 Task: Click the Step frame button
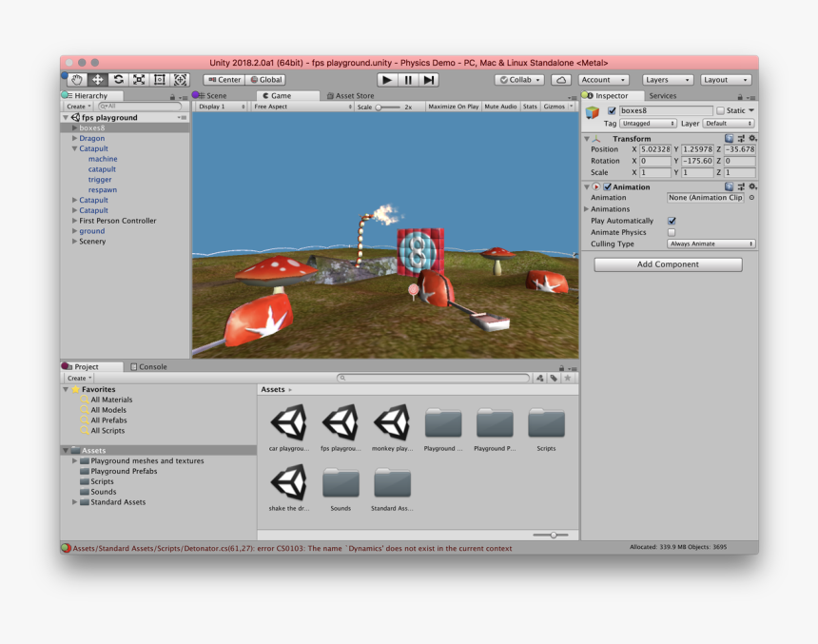[428, 80]
